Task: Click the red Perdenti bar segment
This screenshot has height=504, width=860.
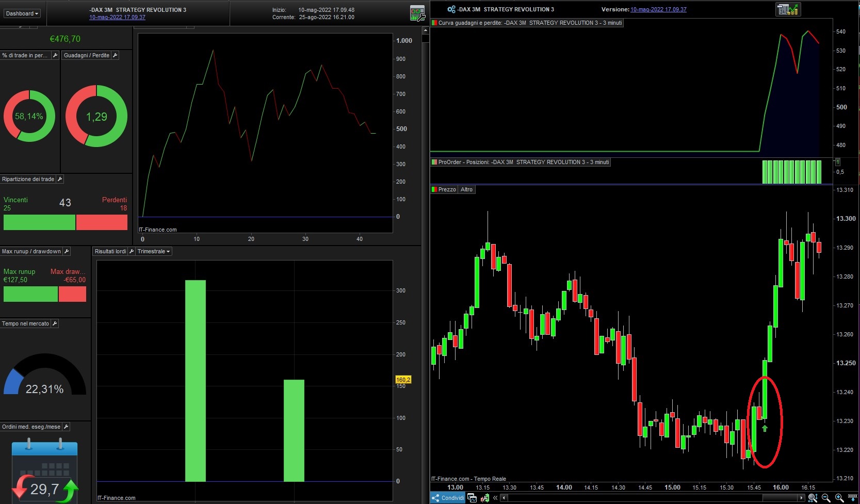Action: 102,222
